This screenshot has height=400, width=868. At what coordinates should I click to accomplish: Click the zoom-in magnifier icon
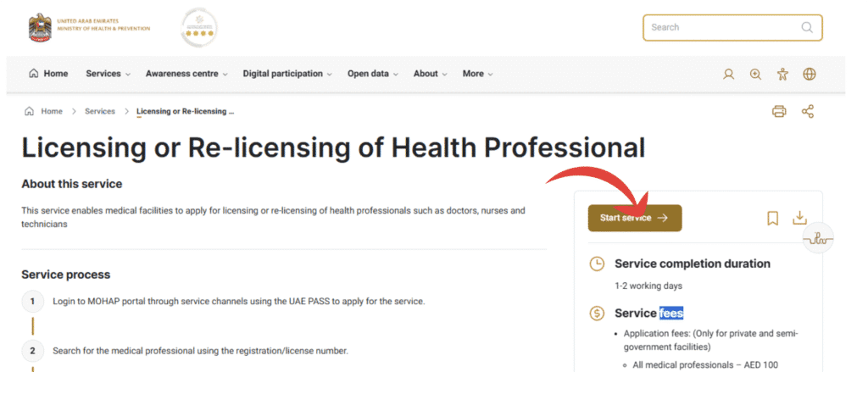(755, 75)
